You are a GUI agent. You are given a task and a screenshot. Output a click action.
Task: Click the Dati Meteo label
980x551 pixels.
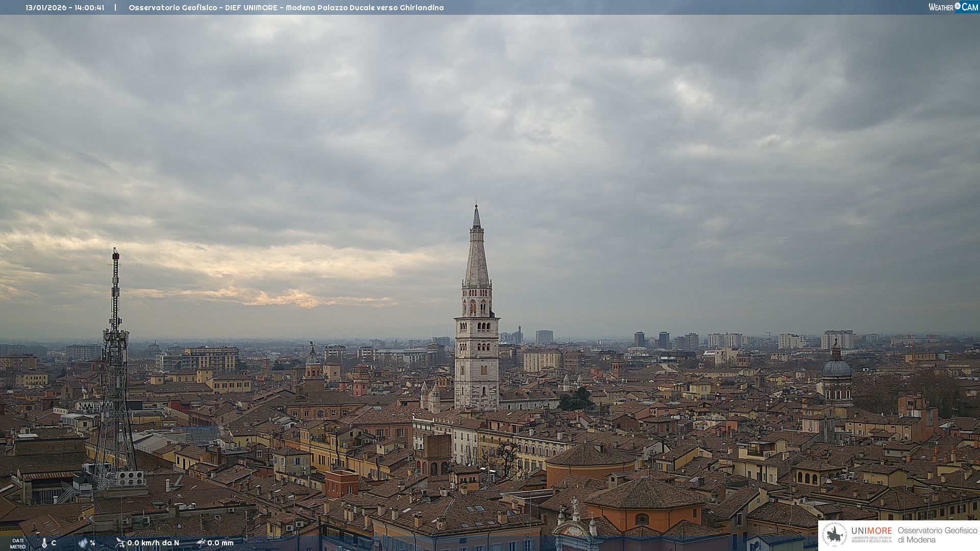(18, 543)
